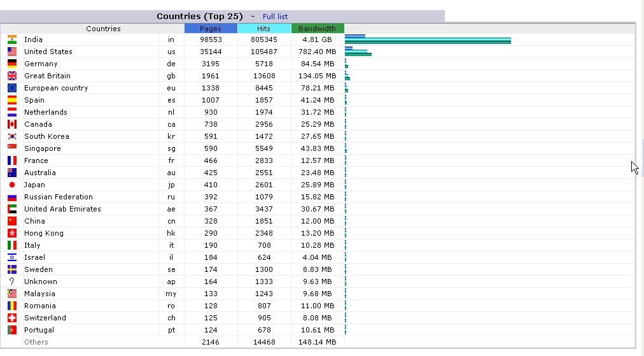The height and width of the screenshot is (356, 644).
Task: Click the Unknown country question mark icon
Action: point(12,281)
